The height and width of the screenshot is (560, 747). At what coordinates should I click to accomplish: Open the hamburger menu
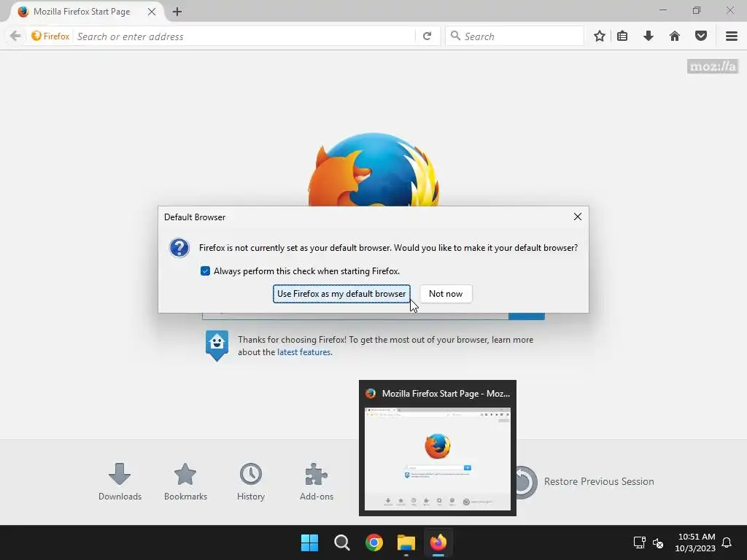point(732,36)
